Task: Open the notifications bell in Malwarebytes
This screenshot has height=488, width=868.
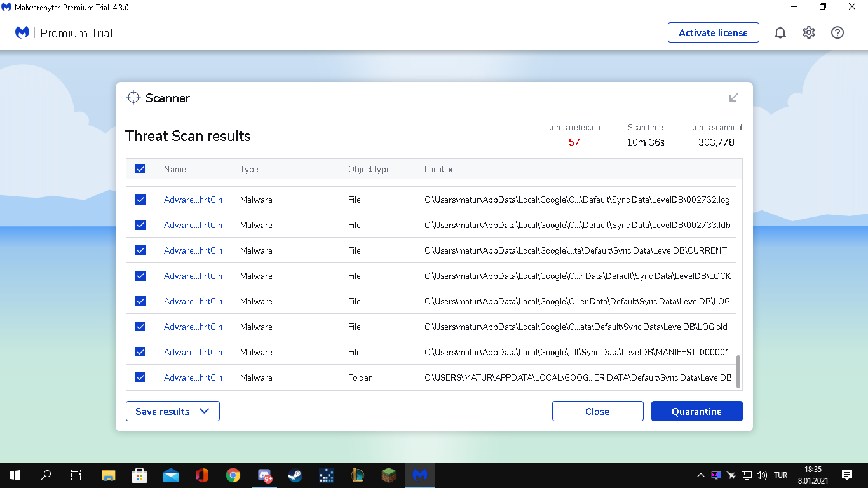Action: [780, 33]
